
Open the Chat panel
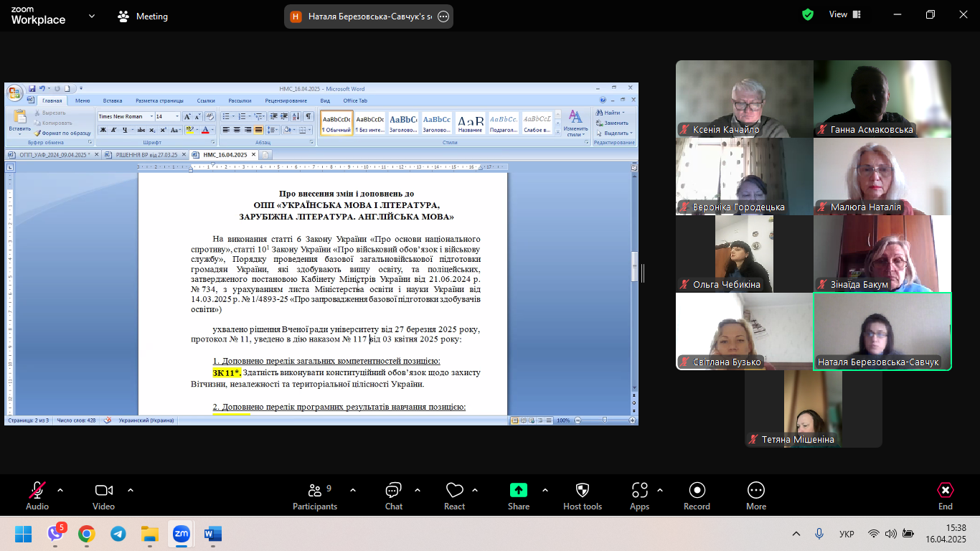coord(393,495)
